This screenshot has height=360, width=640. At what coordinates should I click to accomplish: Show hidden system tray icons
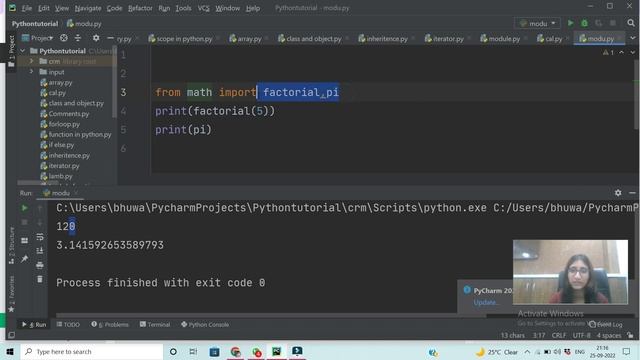click(x=527, y=351)
